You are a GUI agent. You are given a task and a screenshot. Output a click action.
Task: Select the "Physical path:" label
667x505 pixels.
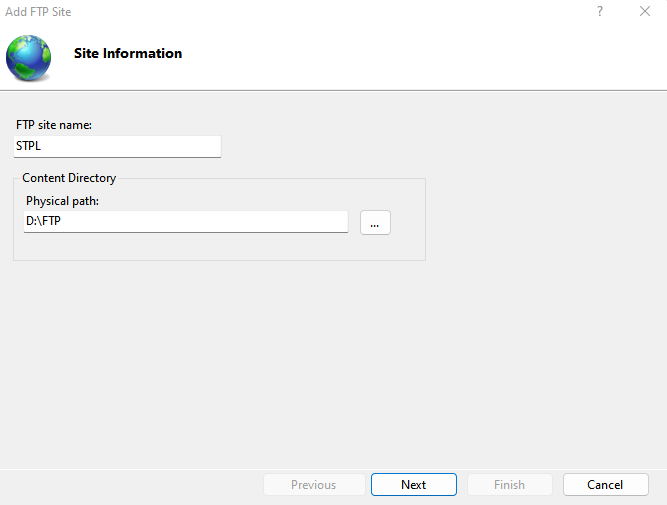[x=63, y=201]
